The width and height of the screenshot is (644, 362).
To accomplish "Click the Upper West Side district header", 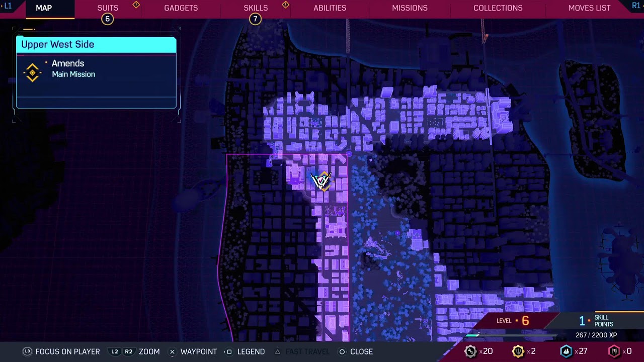I will (96, 44).
